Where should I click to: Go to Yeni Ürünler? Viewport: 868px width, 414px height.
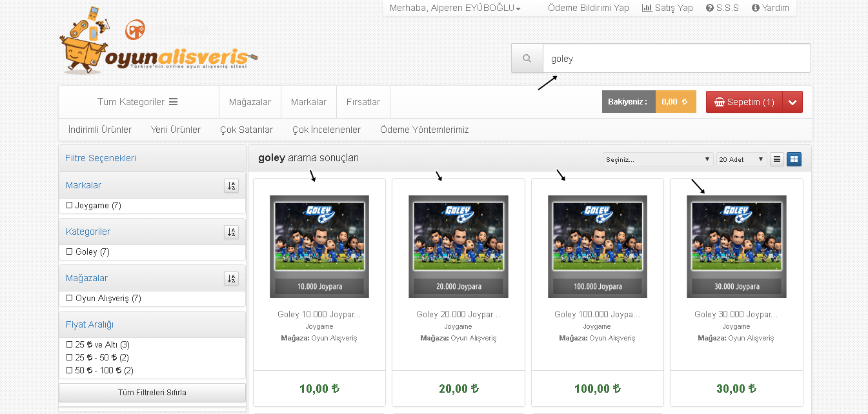point(176,130)
